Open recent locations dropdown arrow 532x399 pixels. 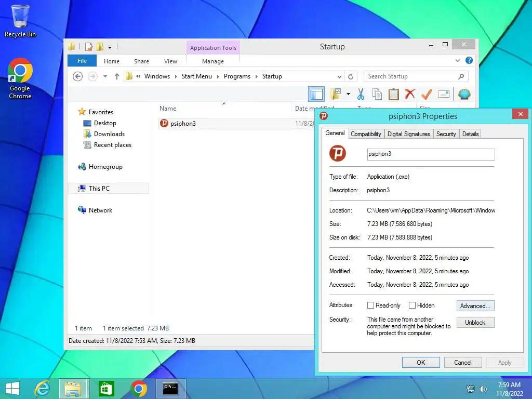point(105,76)
